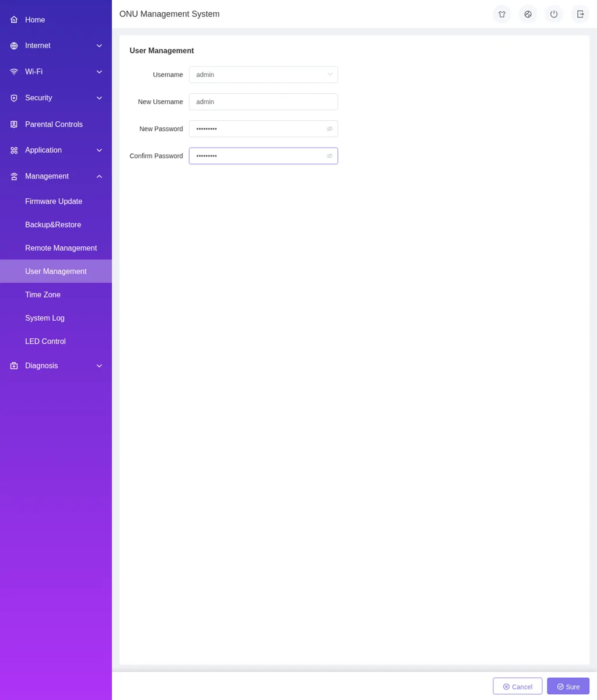
Task: Open the Username dropdown showing admin
Action: tap(264, 75)
